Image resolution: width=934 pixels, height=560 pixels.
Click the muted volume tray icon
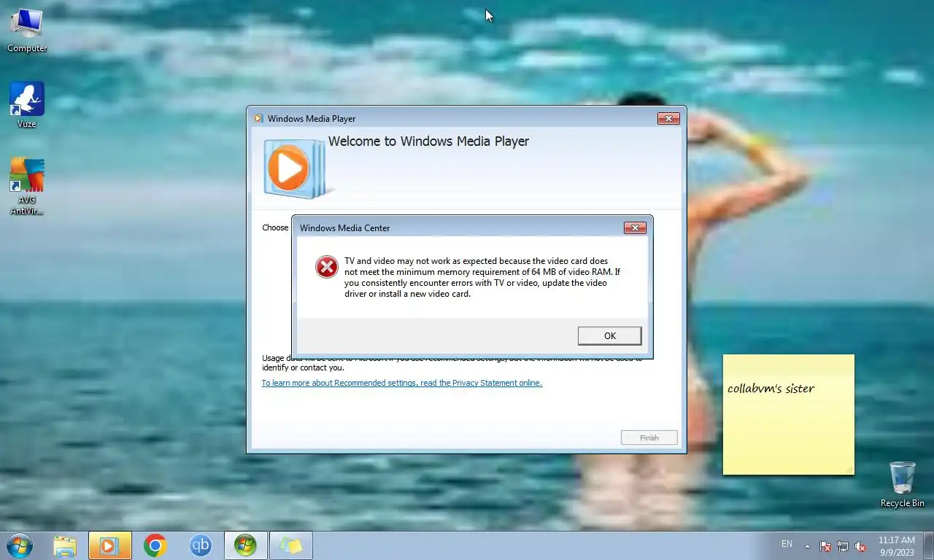860,545
